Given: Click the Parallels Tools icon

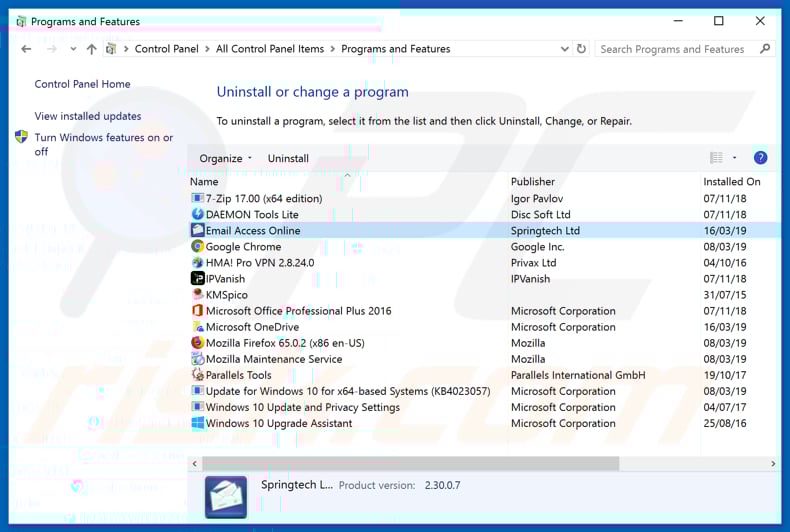Looking at the screenshot, I should click(x=198, y=375).
